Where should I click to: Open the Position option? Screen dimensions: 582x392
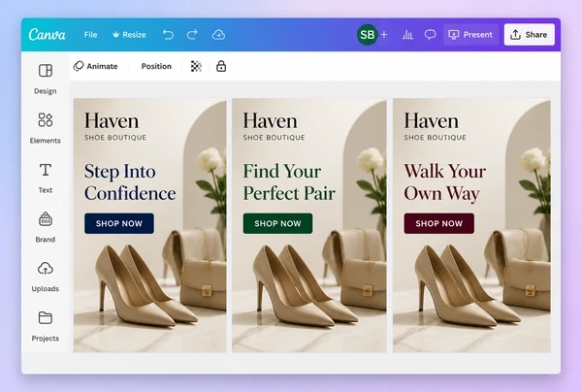coord(156,66)
